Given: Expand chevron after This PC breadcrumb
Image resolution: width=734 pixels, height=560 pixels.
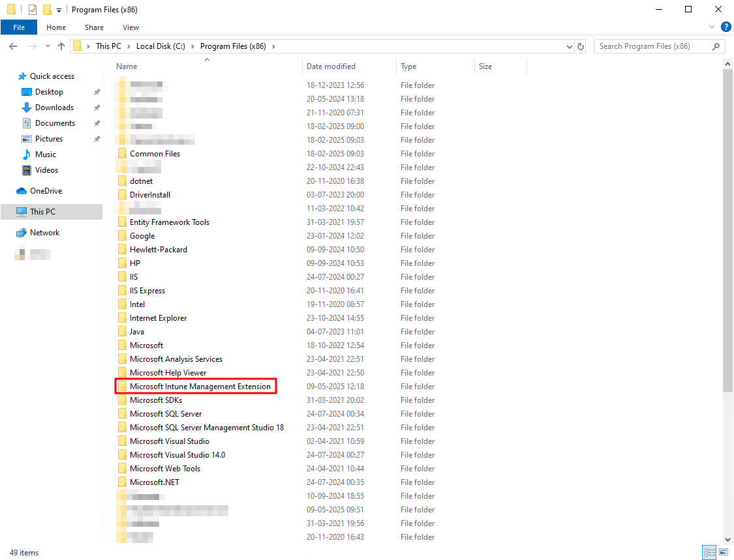Looking at the screenshot, I should pos(129,46).
